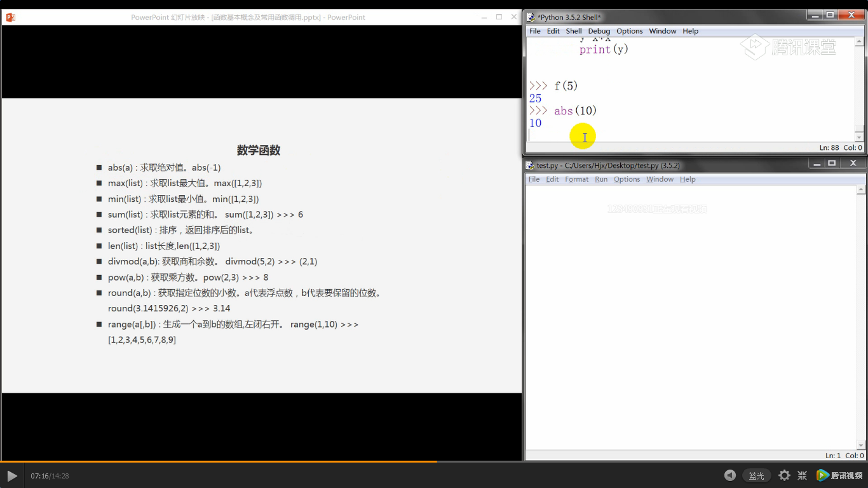Select the 蓝光 (Blu-ray) quality button
Screen dimensions: 868x488
[756, 475]
